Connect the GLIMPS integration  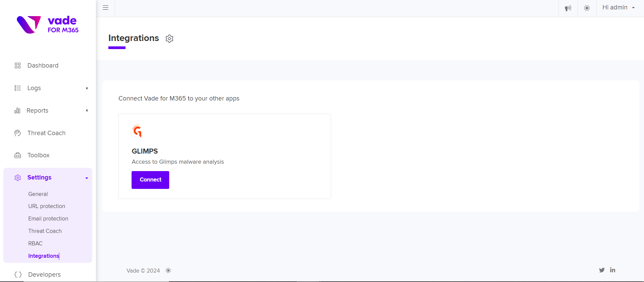point(150,180)
